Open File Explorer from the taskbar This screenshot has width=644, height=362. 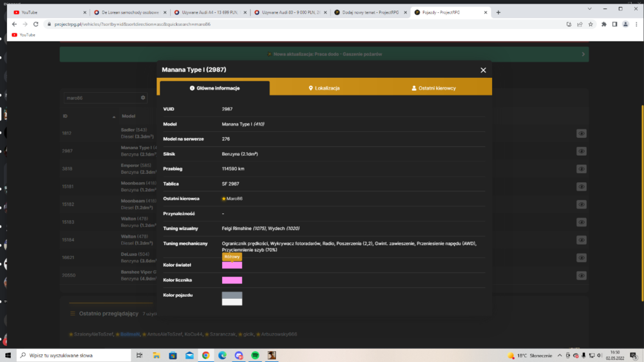click(156, 356)
